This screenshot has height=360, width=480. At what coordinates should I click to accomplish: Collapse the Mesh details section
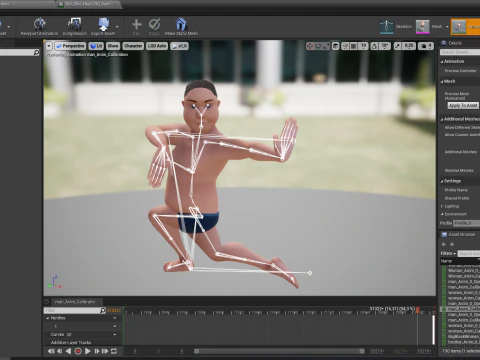442,82
